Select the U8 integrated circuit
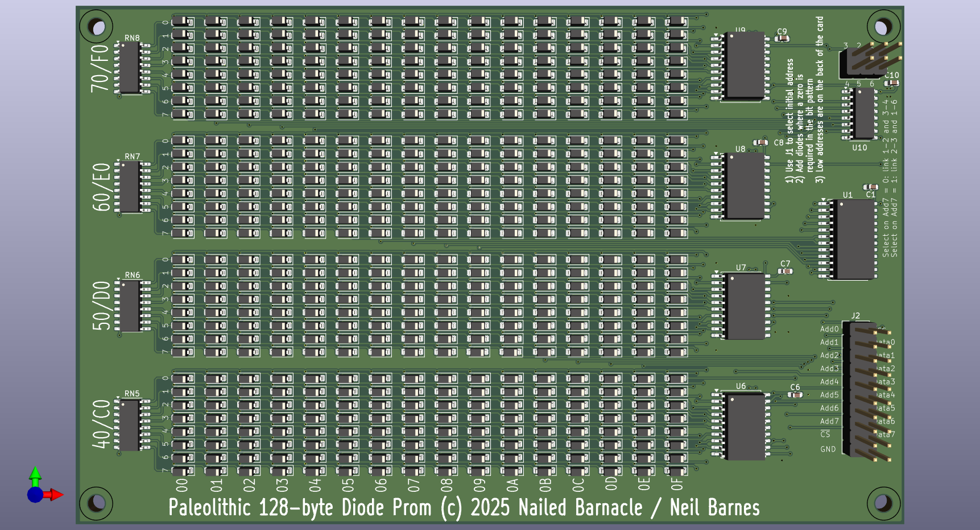The height and width of the screenshot is (530, 980). click(x=745, y=186)
